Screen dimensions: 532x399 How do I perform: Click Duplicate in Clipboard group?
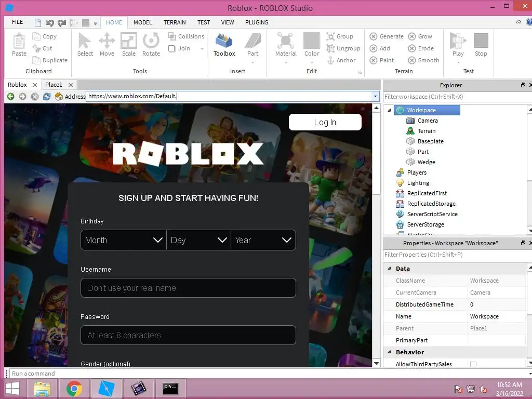[x=50, y=60]
